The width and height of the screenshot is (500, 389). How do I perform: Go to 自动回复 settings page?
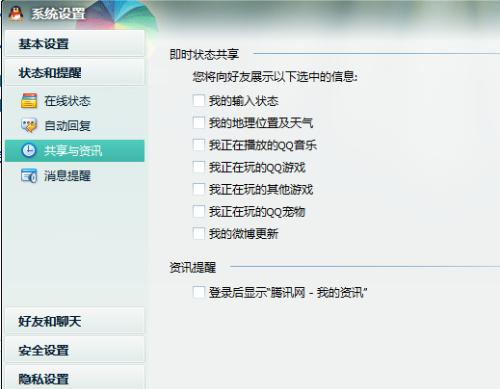point(75,126)
